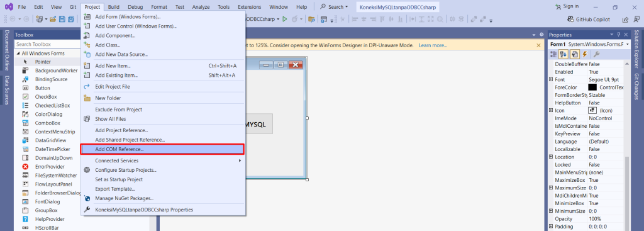644x231 pixels.
Task: Expand the MaximumSize property
Action: pos(551,188)
